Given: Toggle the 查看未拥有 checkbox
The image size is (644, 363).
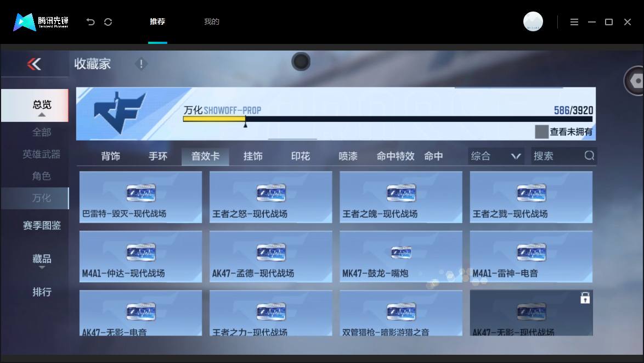Looking at the screenshot, I should [541, 132].
